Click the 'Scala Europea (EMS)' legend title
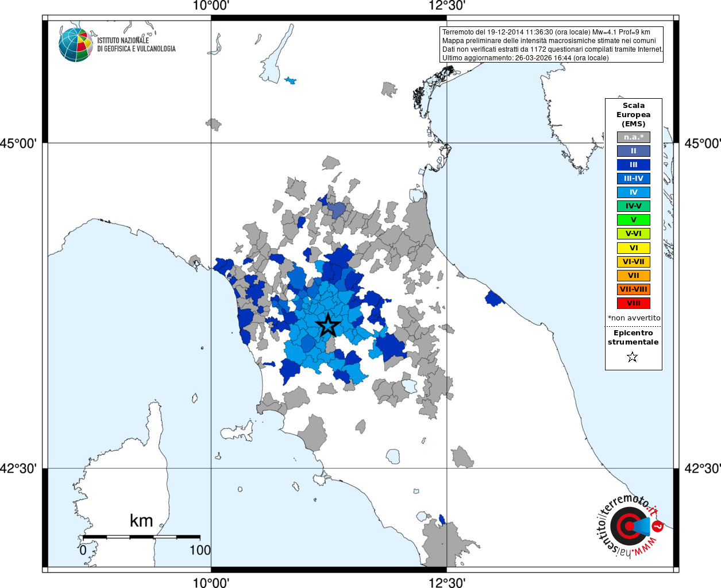721x588 pixels. (634, 115)
